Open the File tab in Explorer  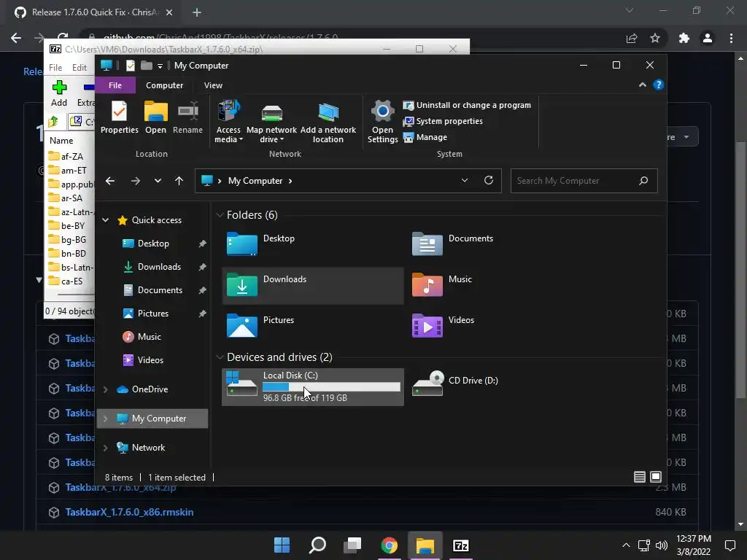pos(115,85)
